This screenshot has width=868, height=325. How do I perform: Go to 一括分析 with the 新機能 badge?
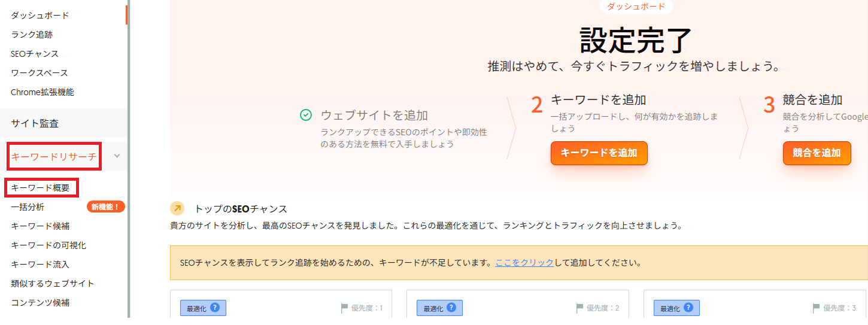[28, 206]
